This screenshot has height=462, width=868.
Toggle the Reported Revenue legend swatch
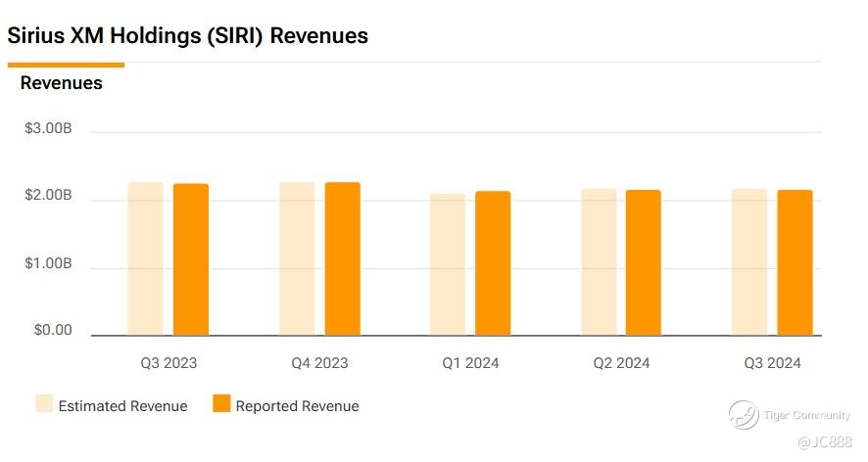pos(221,403)
